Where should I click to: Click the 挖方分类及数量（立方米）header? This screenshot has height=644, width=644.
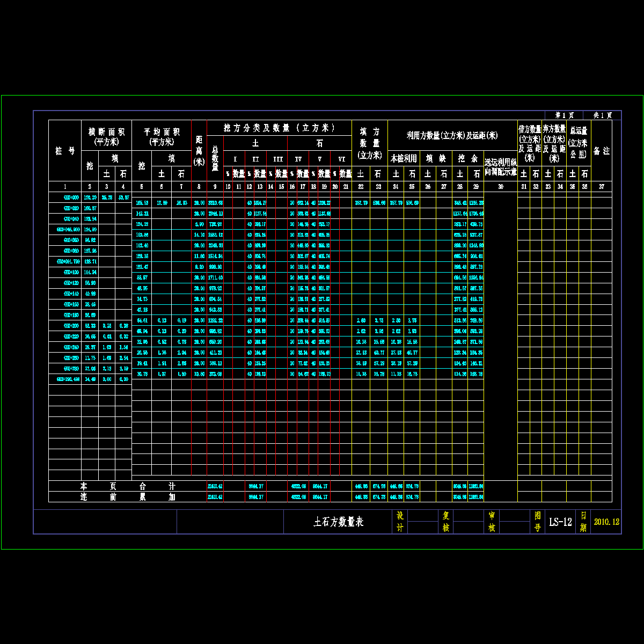pos(279,128)
